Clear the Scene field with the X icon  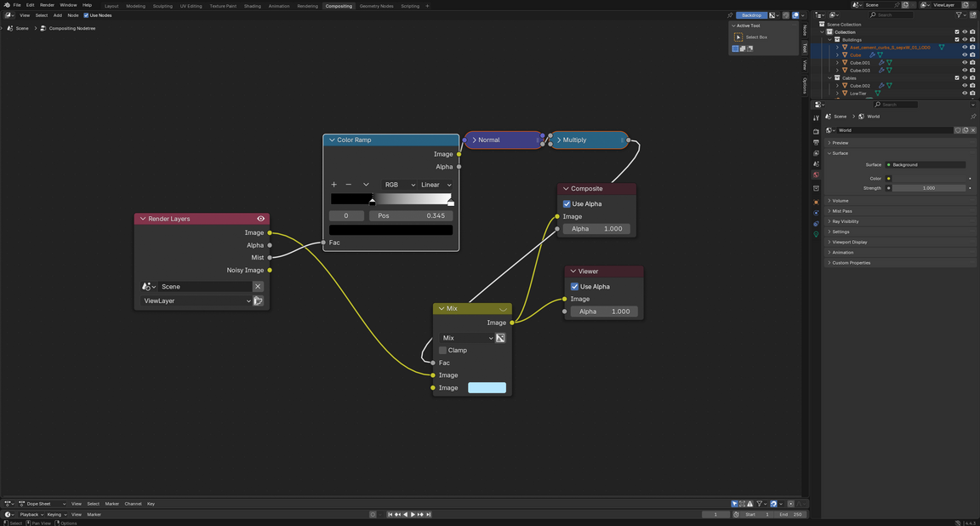coord(258,287)
